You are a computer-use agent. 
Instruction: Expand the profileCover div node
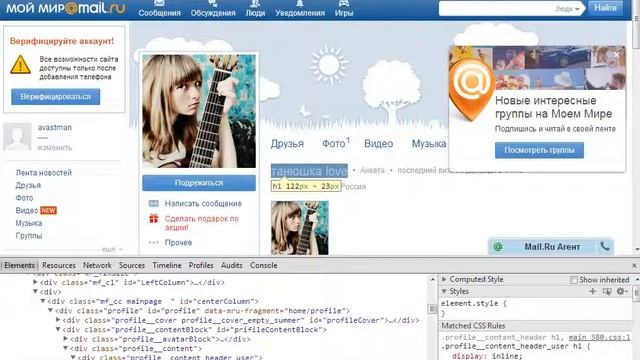[x=58, y=320]
